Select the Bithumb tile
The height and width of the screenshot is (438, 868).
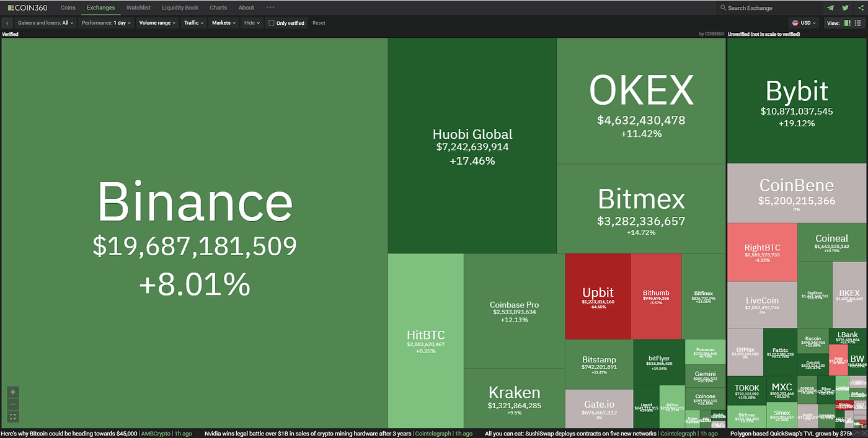(x=656, y=296)
